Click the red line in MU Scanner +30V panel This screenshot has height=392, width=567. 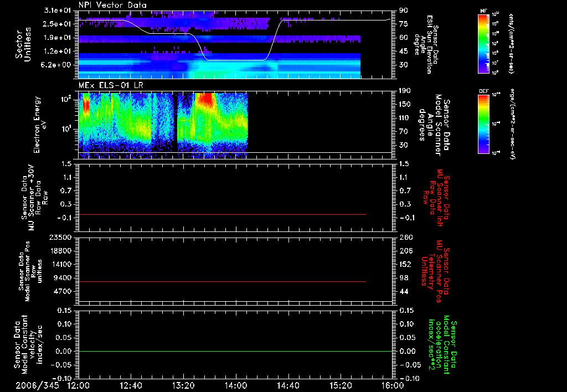pos(222,214)
